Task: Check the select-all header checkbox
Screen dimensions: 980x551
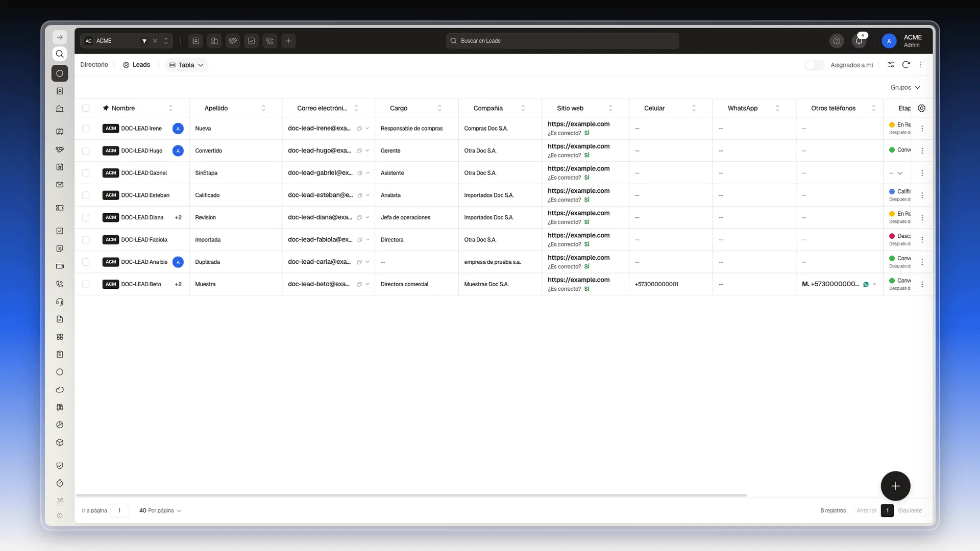Action: 86,108
